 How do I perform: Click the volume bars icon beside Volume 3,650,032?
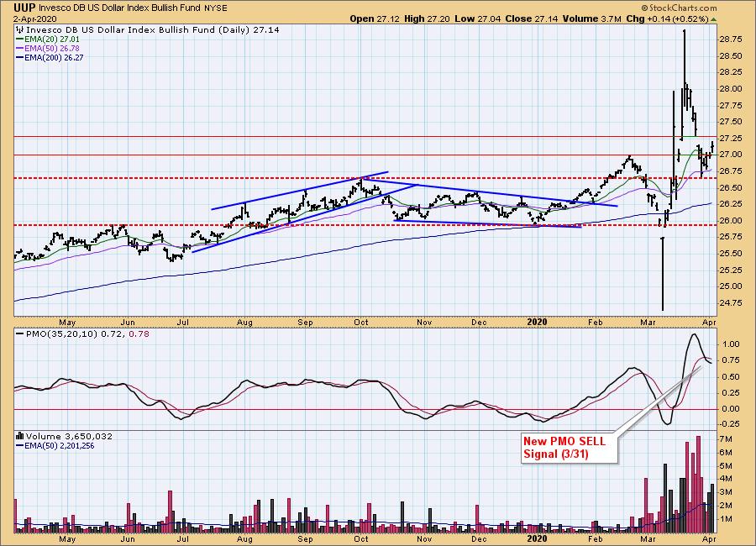pyautogui.click(x=20, y=436)
